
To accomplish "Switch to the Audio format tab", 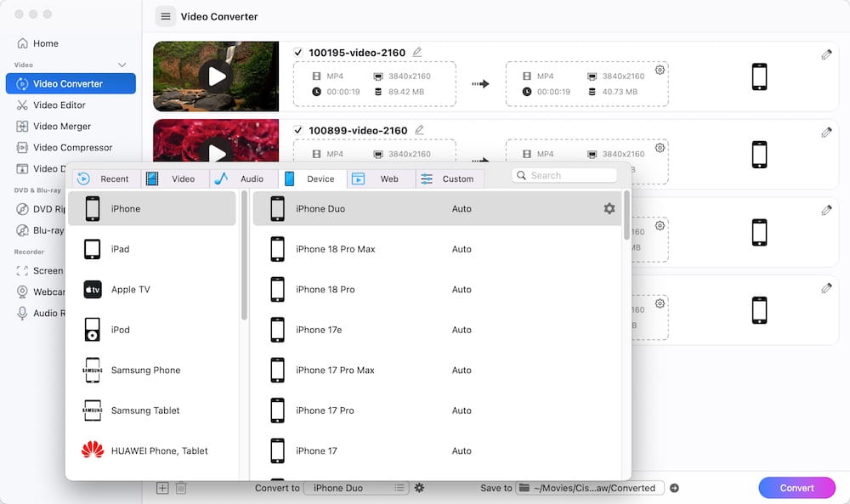I will pos(244,178).
